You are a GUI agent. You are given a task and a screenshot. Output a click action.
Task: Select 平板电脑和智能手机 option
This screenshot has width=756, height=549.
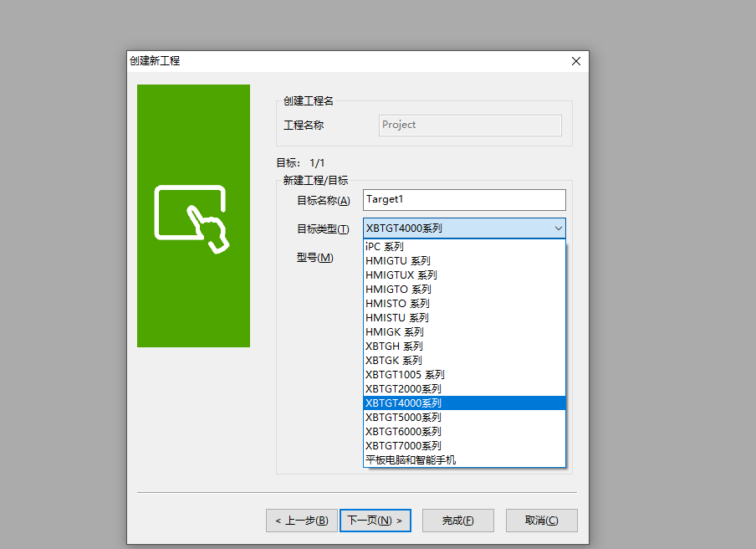pos(464,460)
